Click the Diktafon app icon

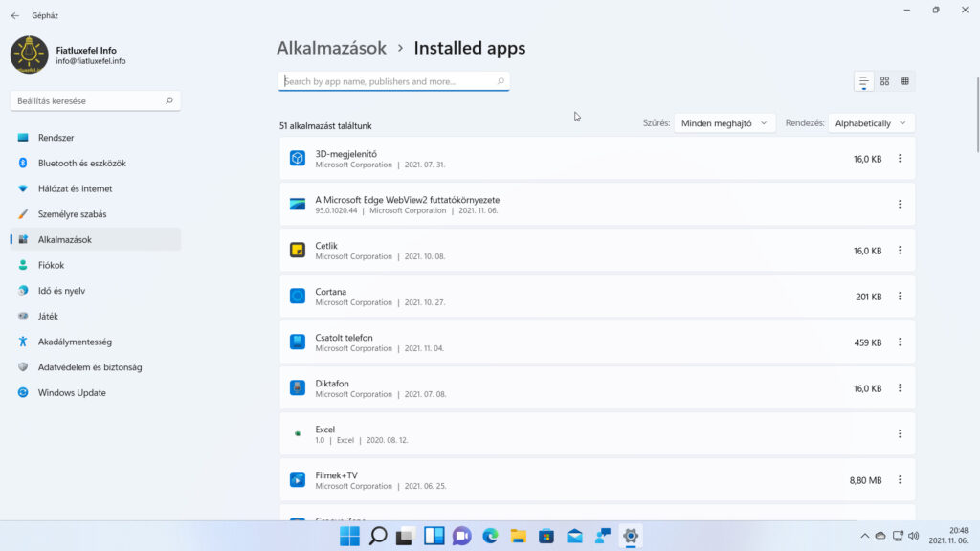(298, 387)
